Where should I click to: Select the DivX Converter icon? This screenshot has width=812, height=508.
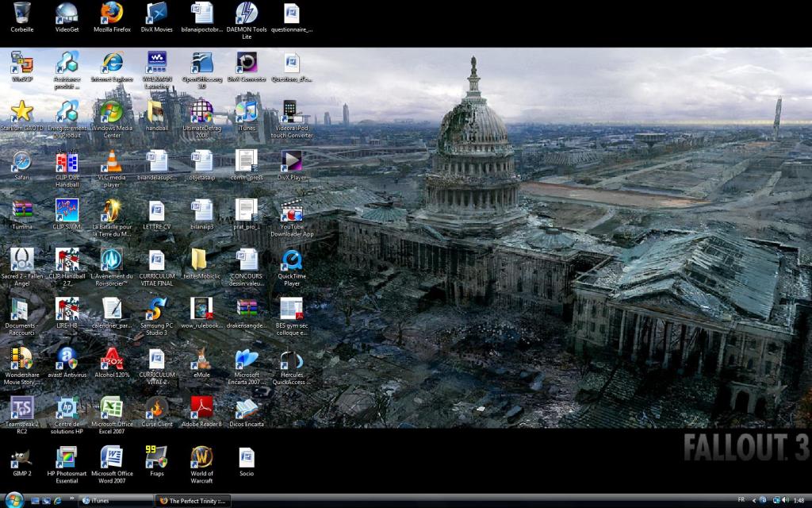(x=247, y=67)
